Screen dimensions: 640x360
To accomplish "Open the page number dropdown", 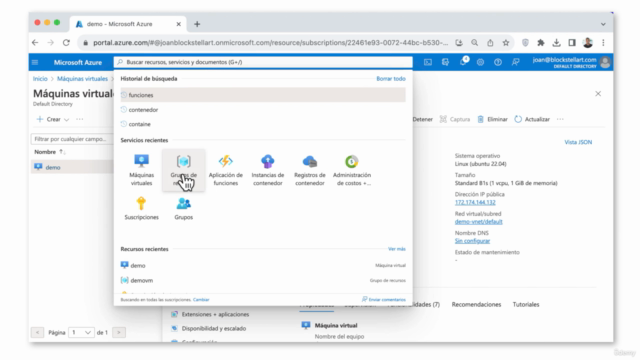I will [x=81, y=333].
